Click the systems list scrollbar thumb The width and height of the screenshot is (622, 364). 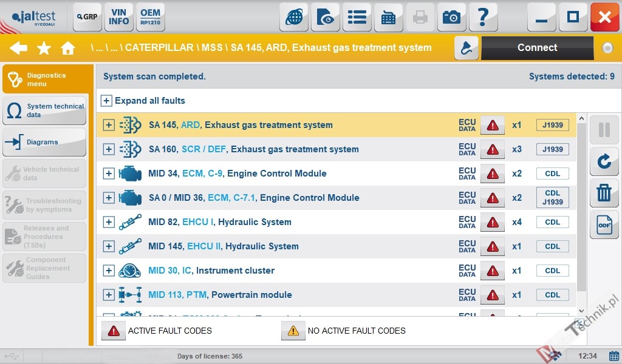(x=581, y=207)
